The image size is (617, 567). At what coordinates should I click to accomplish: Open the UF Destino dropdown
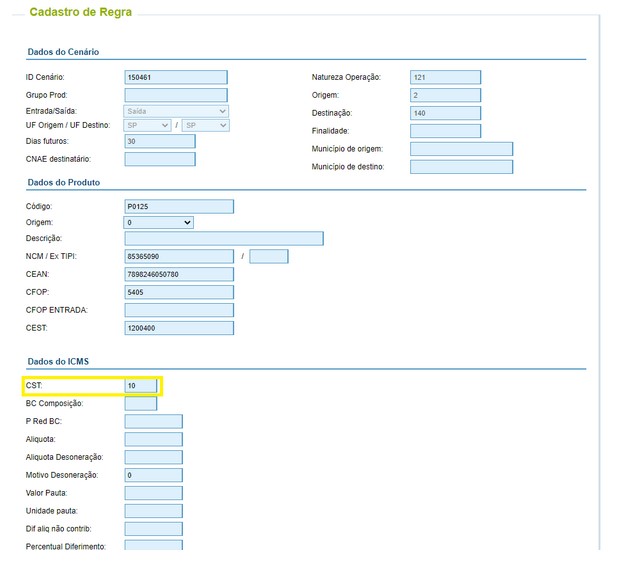pyautogui.click(x=205, y=126)
